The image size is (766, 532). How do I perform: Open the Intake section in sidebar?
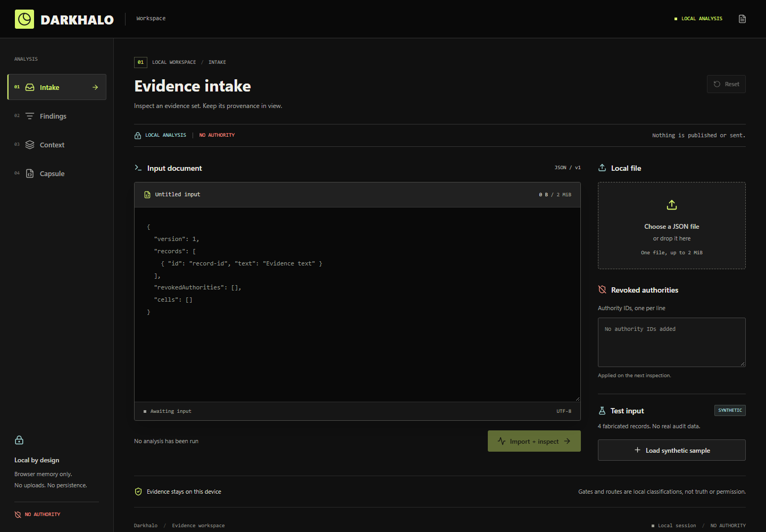pos(57,87)
